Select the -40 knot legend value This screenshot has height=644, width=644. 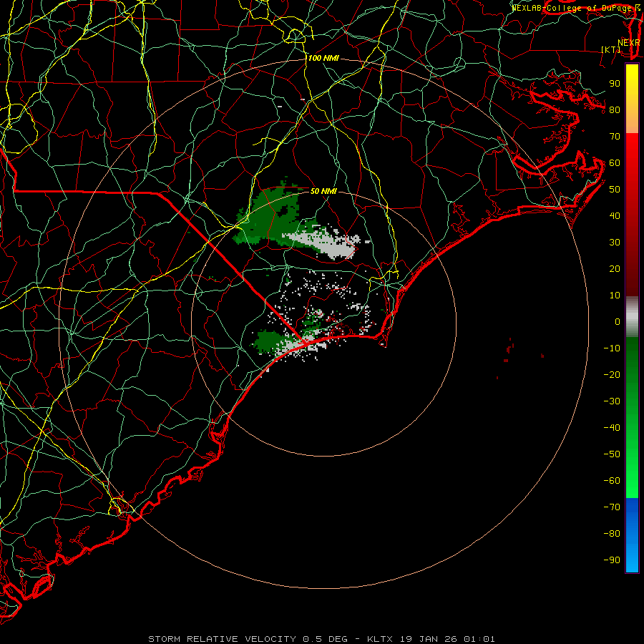612,428
